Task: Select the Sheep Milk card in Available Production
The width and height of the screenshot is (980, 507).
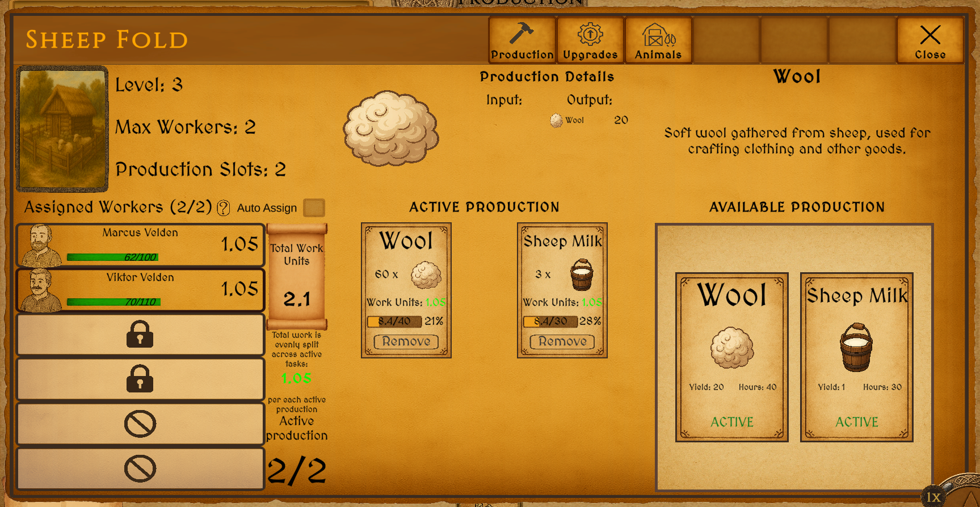Action: point(857,357)
